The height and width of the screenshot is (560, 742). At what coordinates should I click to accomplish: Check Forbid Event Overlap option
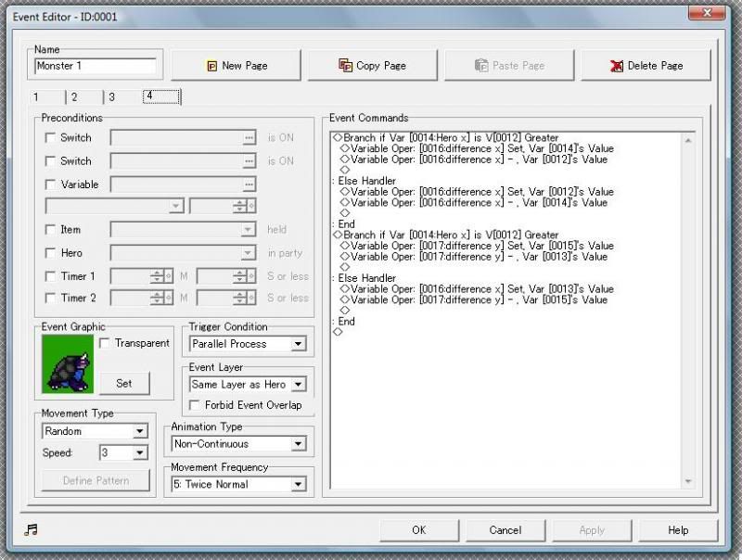pyautogui.click(x=196, y=405)
